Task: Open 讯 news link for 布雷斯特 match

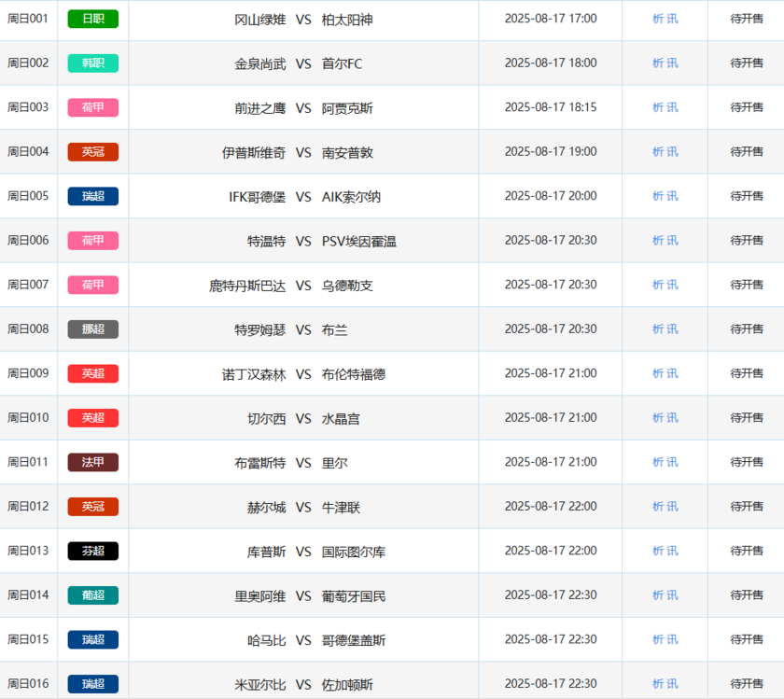Action: point(673,462)
